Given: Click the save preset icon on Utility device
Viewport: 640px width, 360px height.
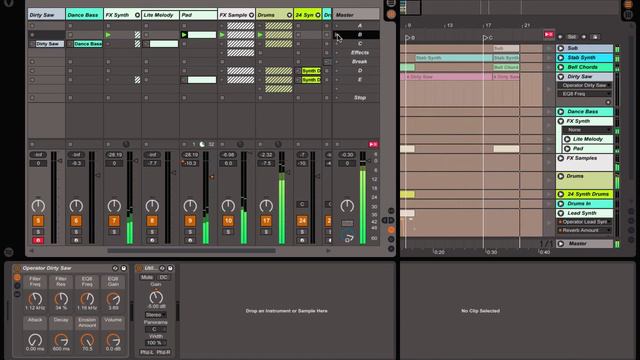Looking at the screenshot, I should [x=170, y=268].
